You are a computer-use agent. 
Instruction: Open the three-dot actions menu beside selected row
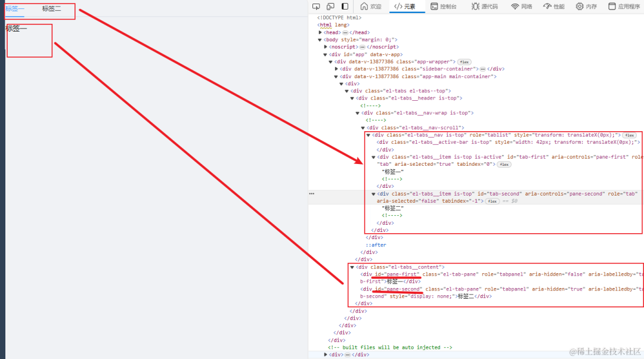[312, 193]
